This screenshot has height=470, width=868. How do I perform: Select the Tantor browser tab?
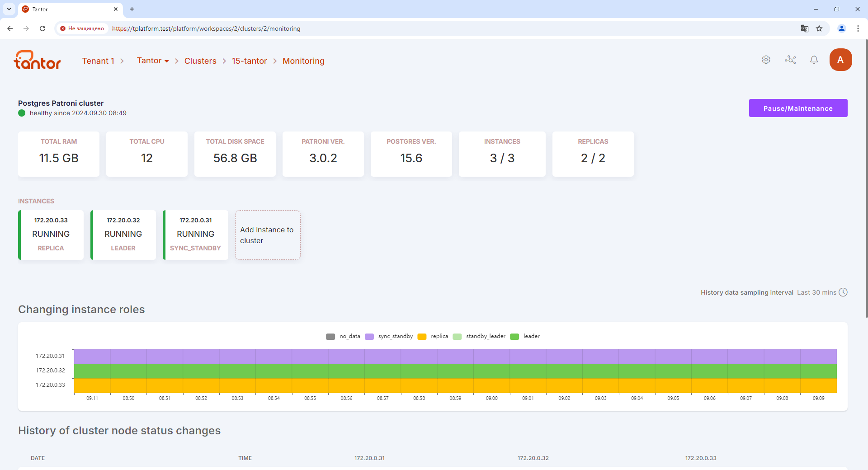click(70, 9)
